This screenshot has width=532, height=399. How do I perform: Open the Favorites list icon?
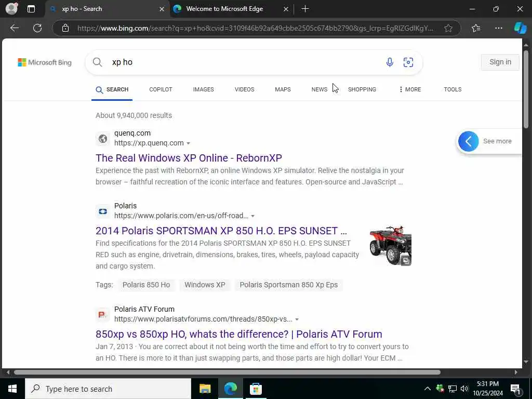[x=476, y=28]
